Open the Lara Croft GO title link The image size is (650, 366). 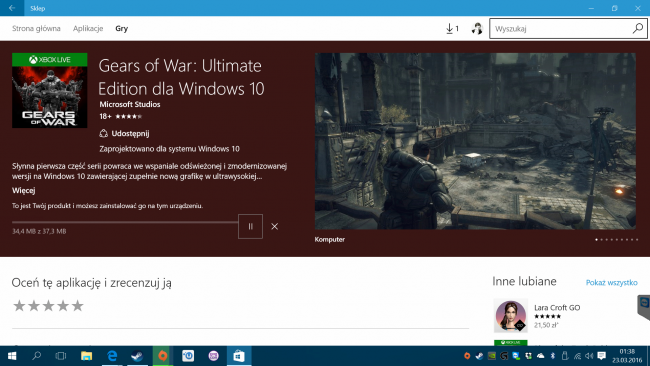557,308
